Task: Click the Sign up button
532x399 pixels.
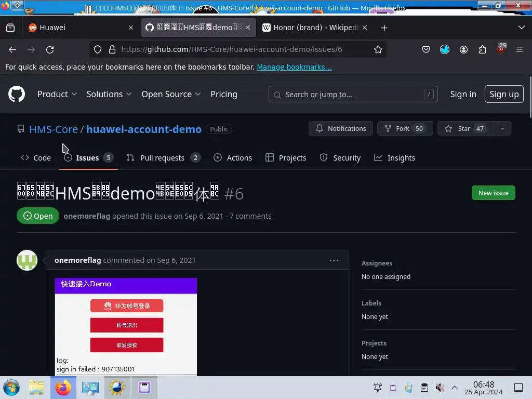Action: 504,95
